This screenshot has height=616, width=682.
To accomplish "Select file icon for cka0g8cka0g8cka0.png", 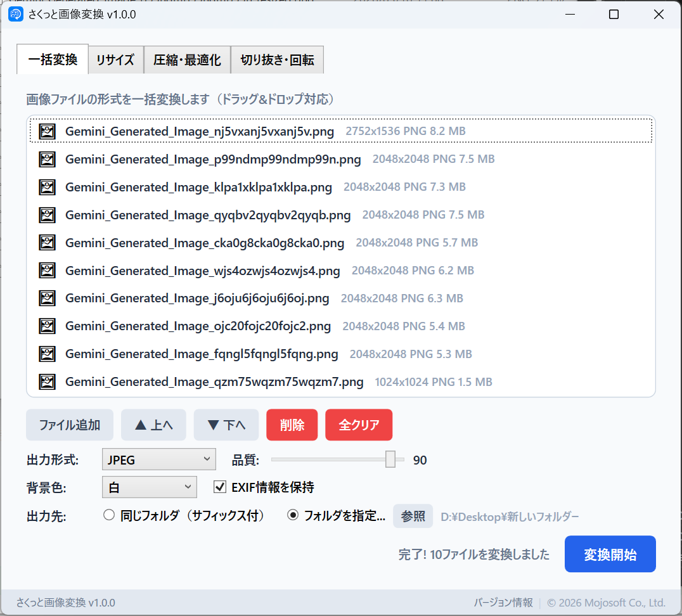I will tap(47, 243).
